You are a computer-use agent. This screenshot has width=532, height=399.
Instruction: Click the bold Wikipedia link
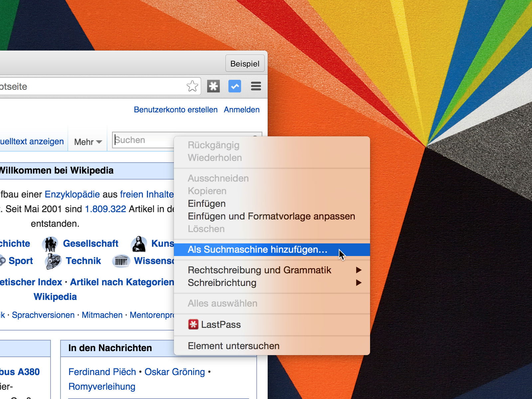55,297
